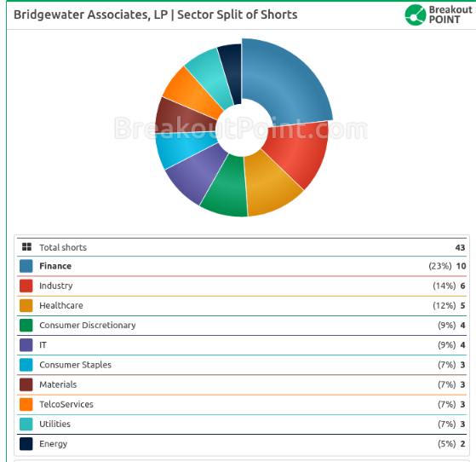Viewport: 476px width, 462px height.
Task: Select the Energy dark navy swatch
Action: pyautogui.click(x=26, y=444)
